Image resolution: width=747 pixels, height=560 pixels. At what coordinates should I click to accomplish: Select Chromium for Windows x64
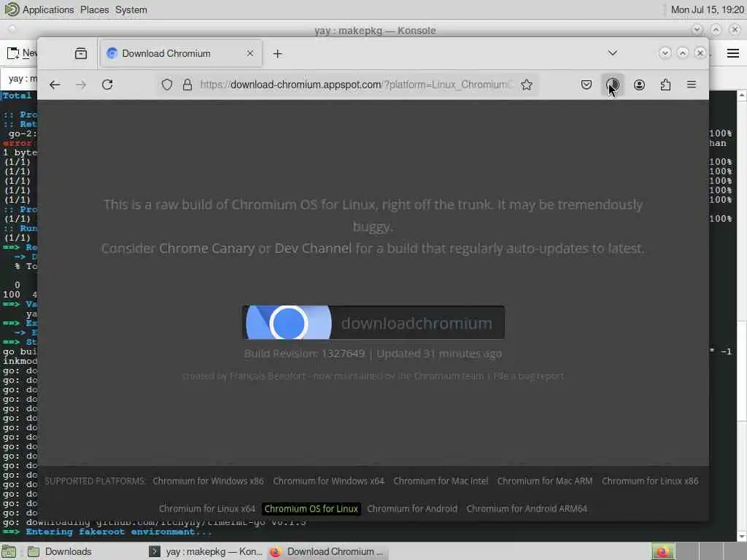(x=328, y=481)
